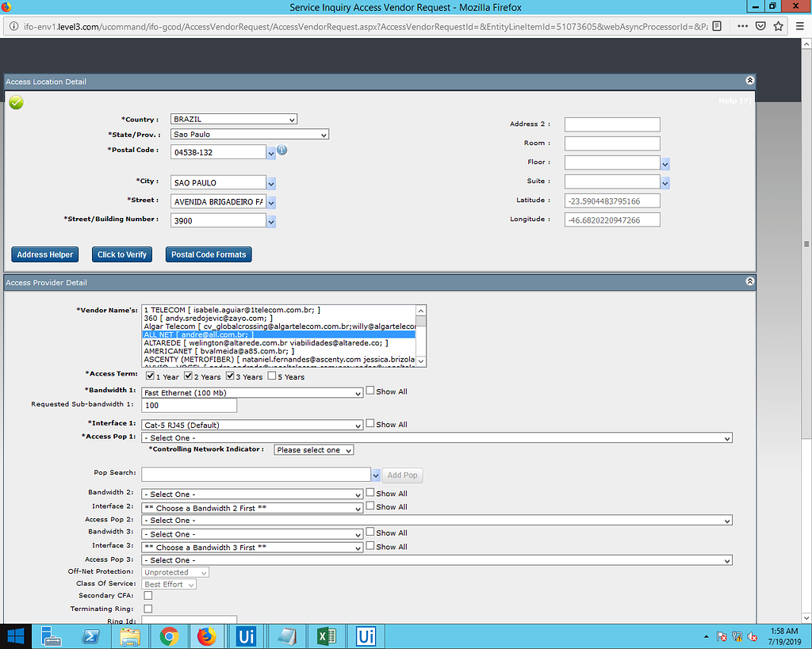Open the Windows Start menu

click(16, 636)
